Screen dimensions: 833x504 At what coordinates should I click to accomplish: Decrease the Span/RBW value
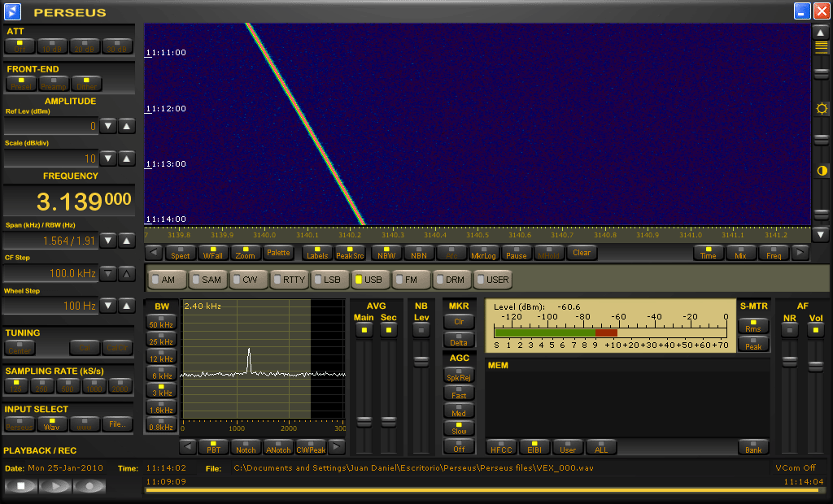tap(108, 241)
